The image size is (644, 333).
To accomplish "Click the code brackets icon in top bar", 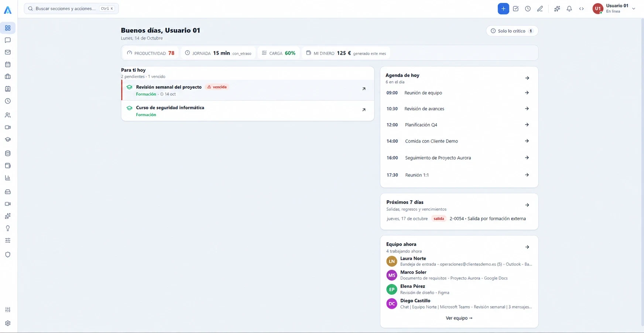I will (581, 8).
